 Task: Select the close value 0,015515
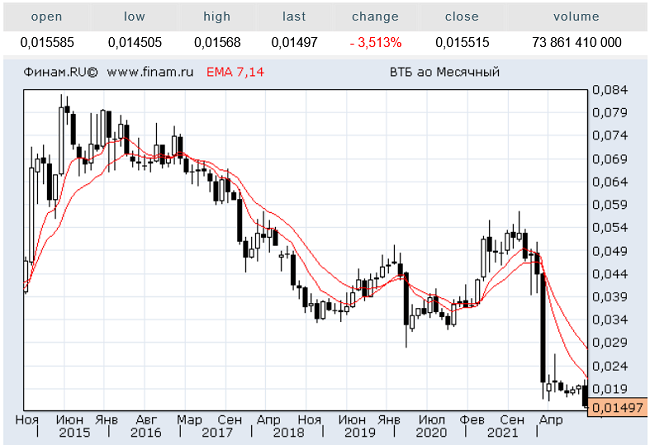tap(462, 42)
